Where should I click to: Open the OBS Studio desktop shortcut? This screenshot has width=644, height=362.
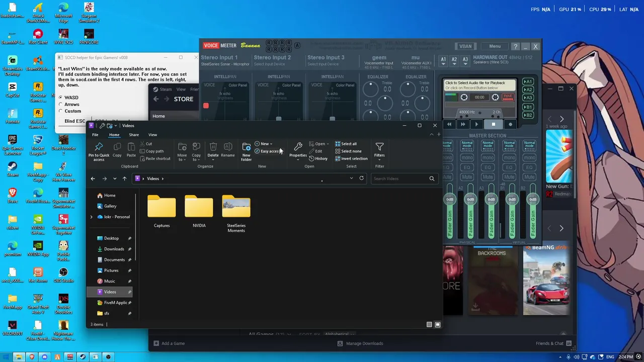tap(63, 274)
